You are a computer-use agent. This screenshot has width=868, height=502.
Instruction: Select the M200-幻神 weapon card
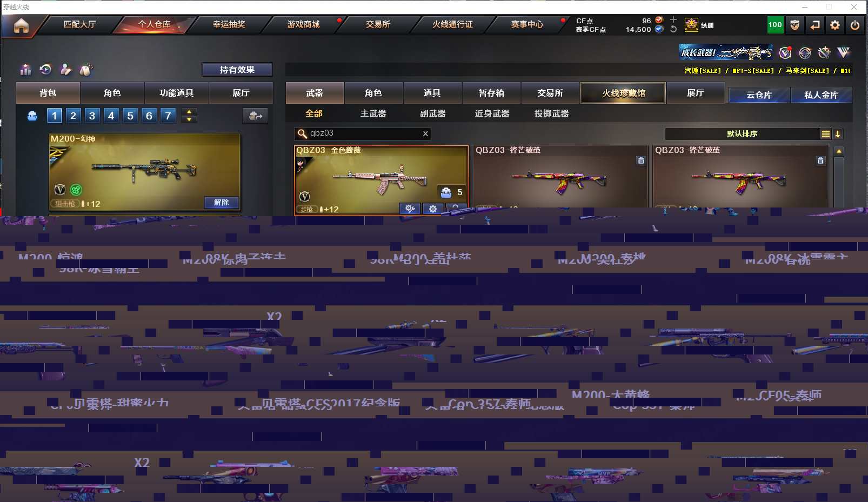(x=144, y=172)
